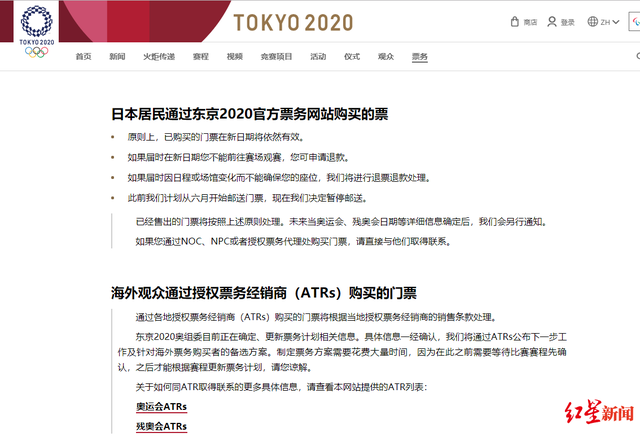Open the 票务 menu item
Screen dimensions: 640x437
420,56
